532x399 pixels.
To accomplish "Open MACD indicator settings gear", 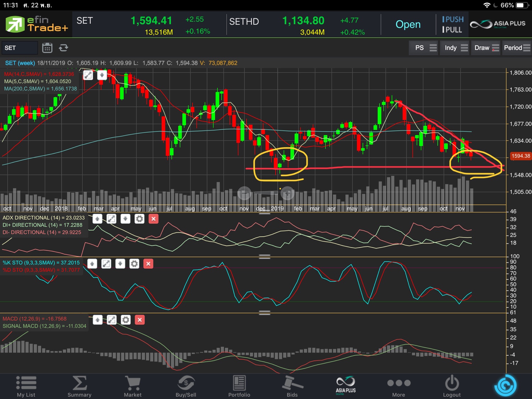I will pyautogui.click(x=126, y=320).
